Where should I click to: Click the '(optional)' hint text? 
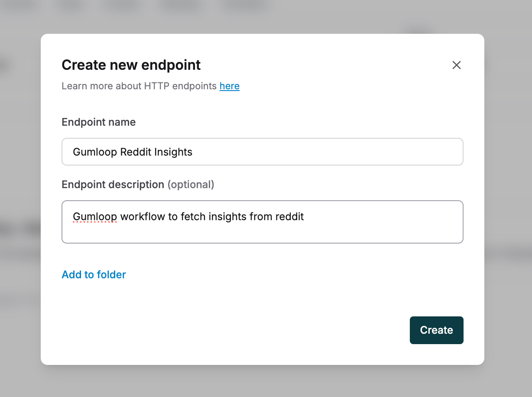191,185
